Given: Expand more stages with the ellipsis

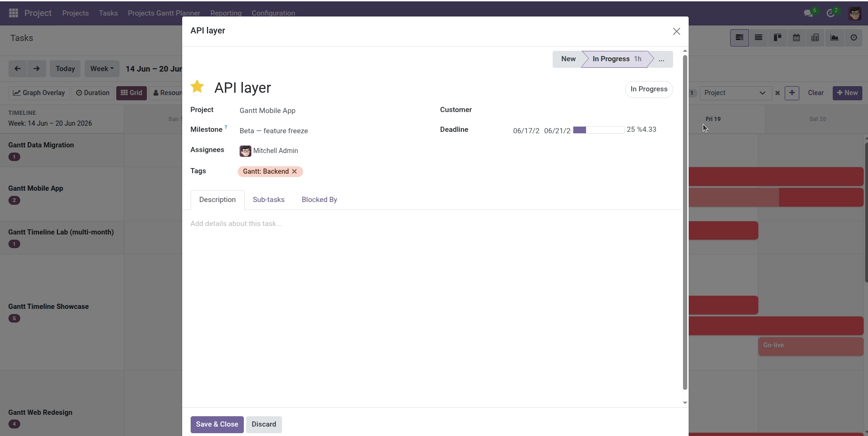Looking at the screenshot, I should 661,59.
